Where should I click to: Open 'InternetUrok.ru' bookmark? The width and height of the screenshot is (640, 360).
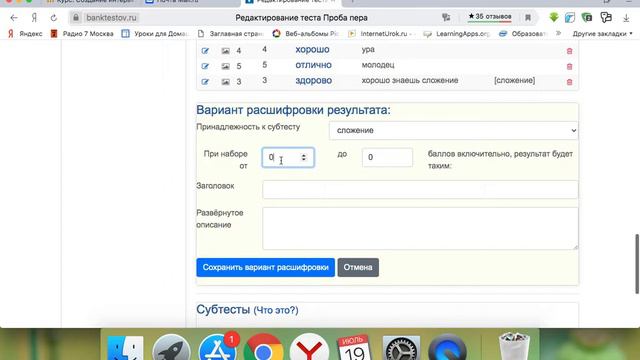pos(382,34)
